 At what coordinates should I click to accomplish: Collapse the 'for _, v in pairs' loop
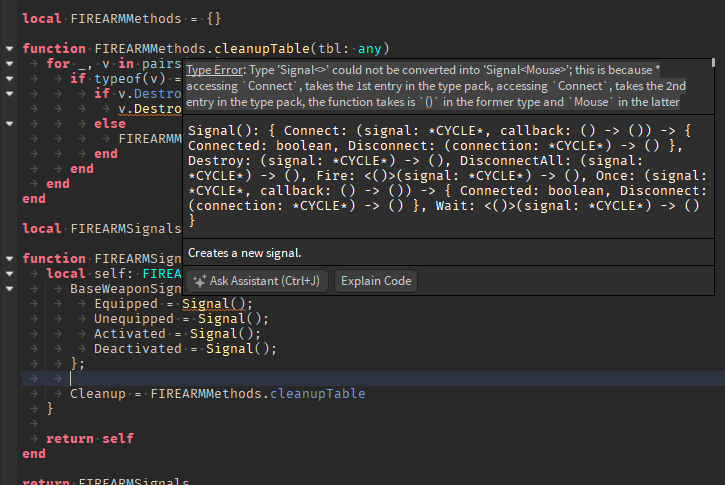point(9,63)
